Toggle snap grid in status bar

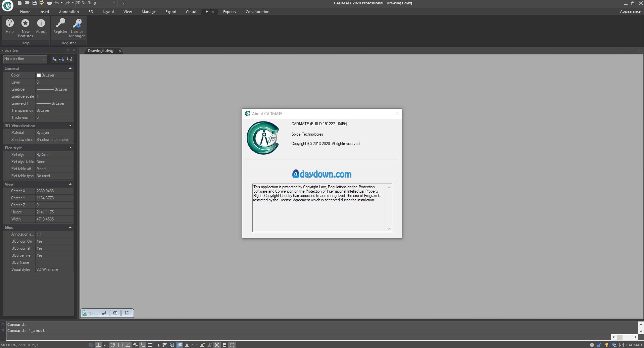(91, 345)
